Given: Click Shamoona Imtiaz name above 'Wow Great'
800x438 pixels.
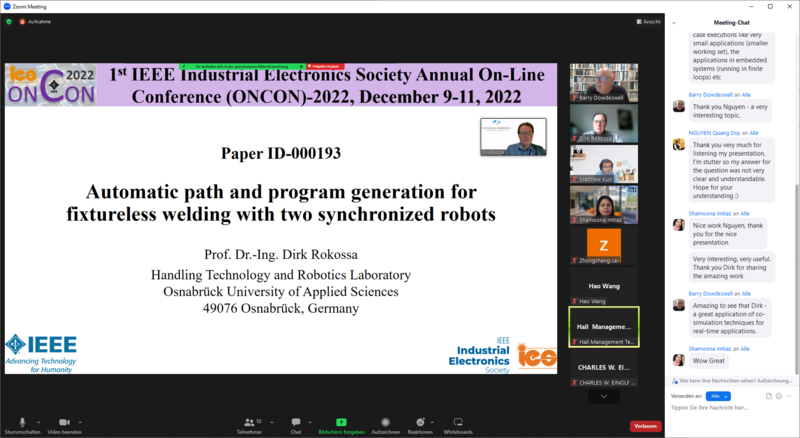Looking at the screenshot, I should [710, 349].
